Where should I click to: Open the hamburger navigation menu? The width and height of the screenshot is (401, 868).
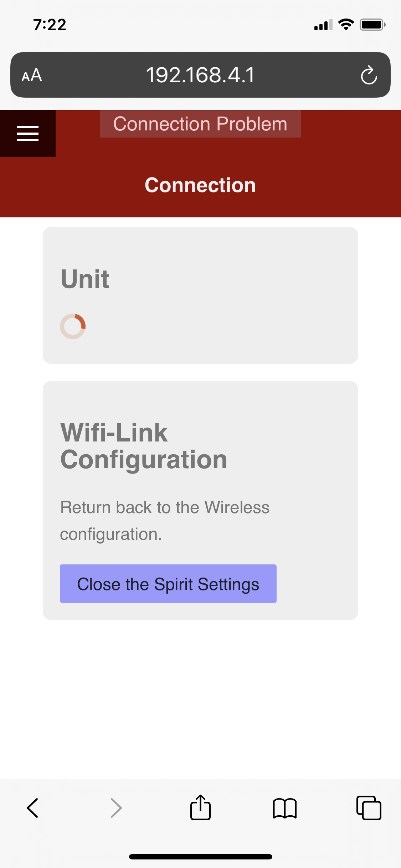click(28, 134)
